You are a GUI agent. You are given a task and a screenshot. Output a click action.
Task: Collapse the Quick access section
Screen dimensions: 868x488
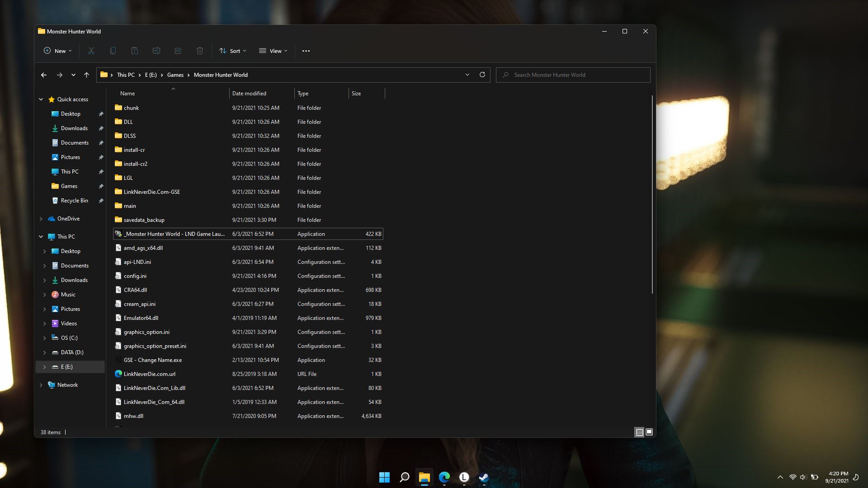(41, 99)
